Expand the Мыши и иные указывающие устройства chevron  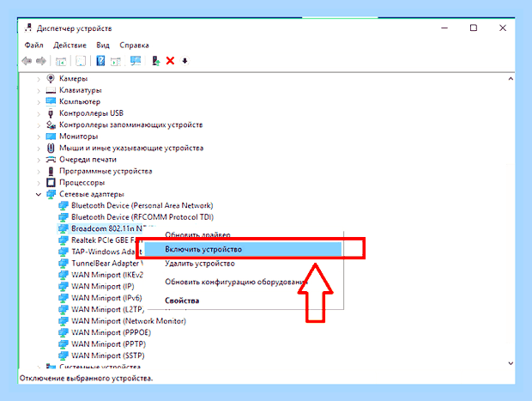[x=39, y=149]
